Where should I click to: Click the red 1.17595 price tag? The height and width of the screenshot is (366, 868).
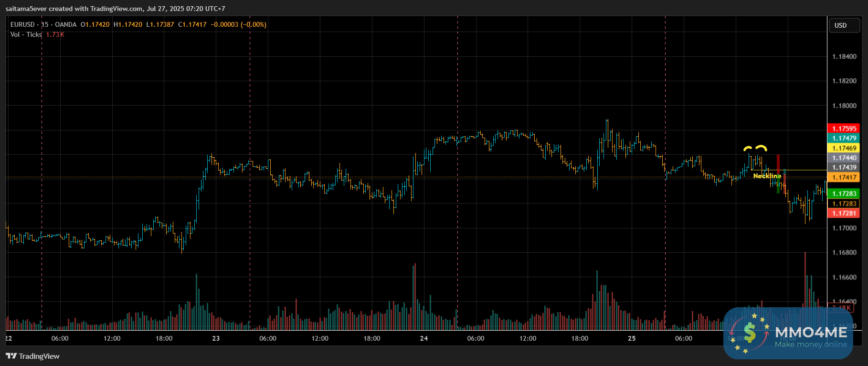click(x=844, y=129)
